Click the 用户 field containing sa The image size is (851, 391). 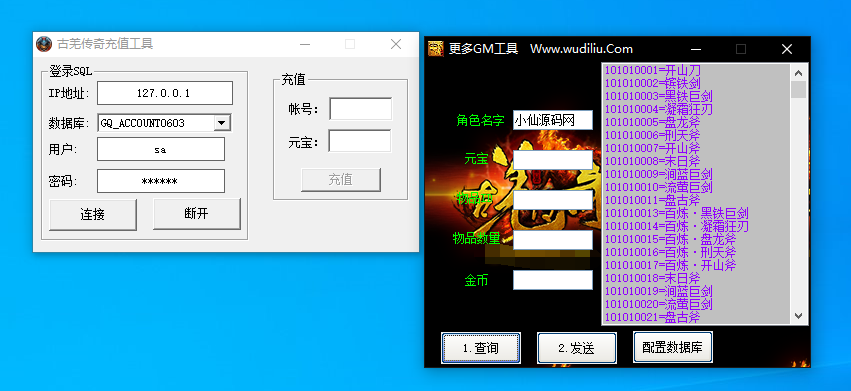pos(161,149)
